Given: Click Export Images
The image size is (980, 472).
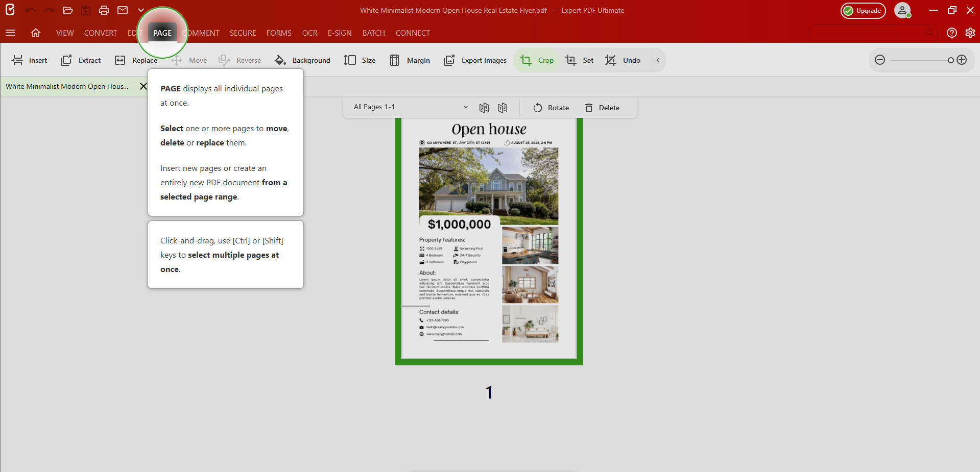Looking at the screenshot, I should (x=474, y=60).
